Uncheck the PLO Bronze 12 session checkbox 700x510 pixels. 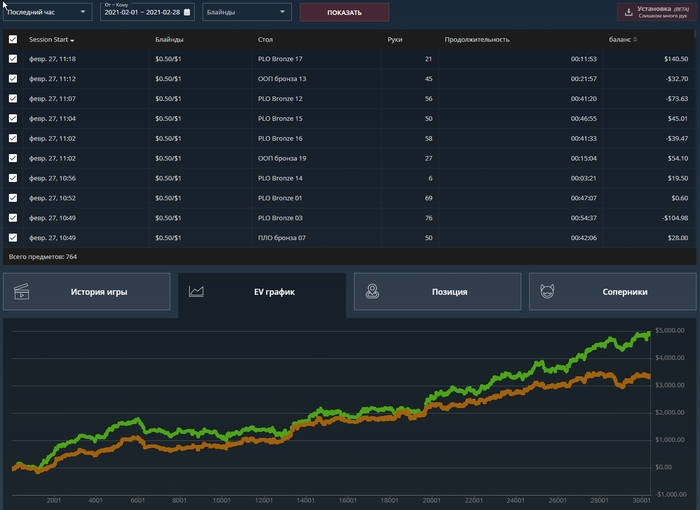click(x=13, y=99)
